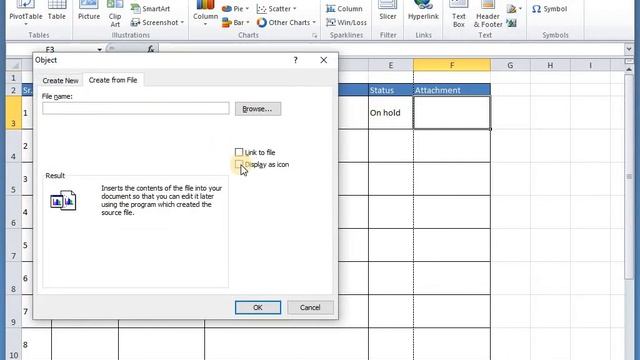Select the empty Attachment cell F3
Viewport: 640px width, 360px height.
tap(452, 113)
